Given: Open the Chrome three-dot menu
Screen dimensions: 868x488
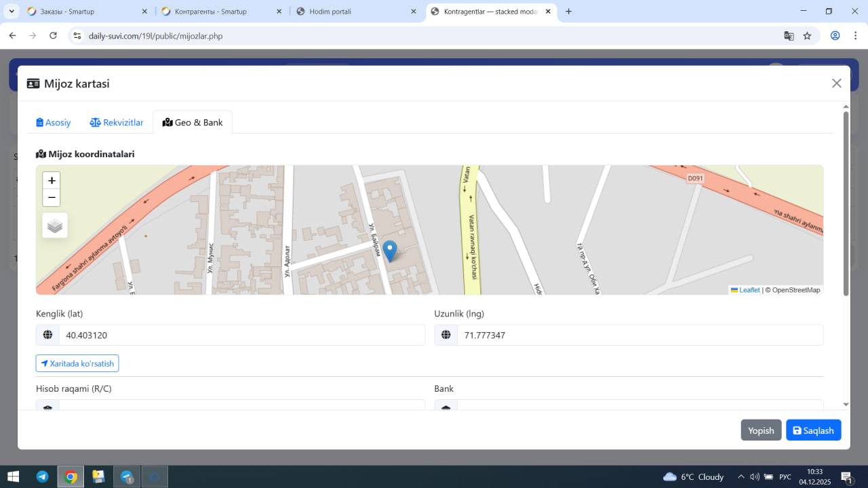Looking at the screenshot, I should [854, 36].
